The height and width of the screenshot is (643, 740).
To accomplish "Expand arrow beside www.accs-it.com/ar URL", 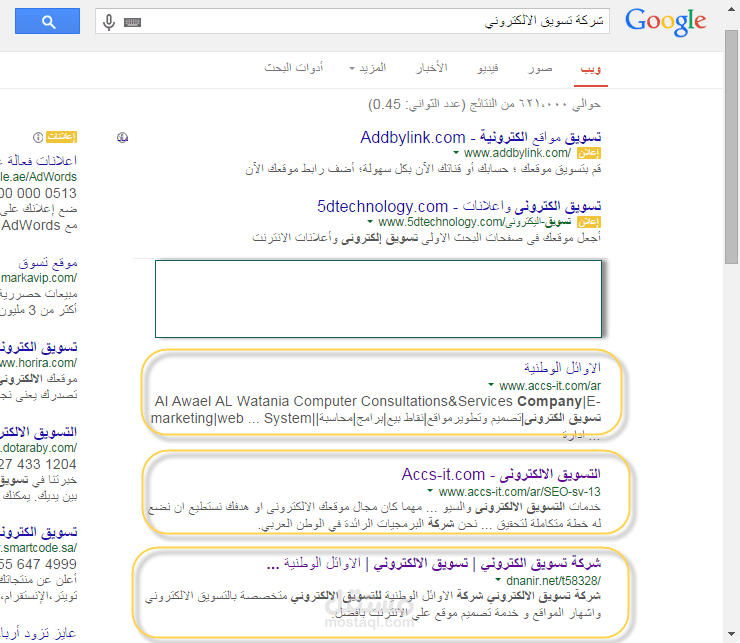I will point(491,385).
